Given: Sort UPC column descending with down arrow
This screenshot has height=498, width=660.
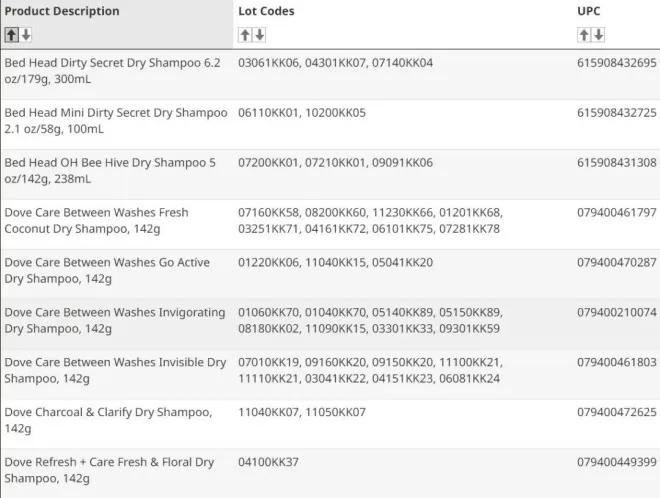Looking at the screenshot, I should tap(599, 35).
